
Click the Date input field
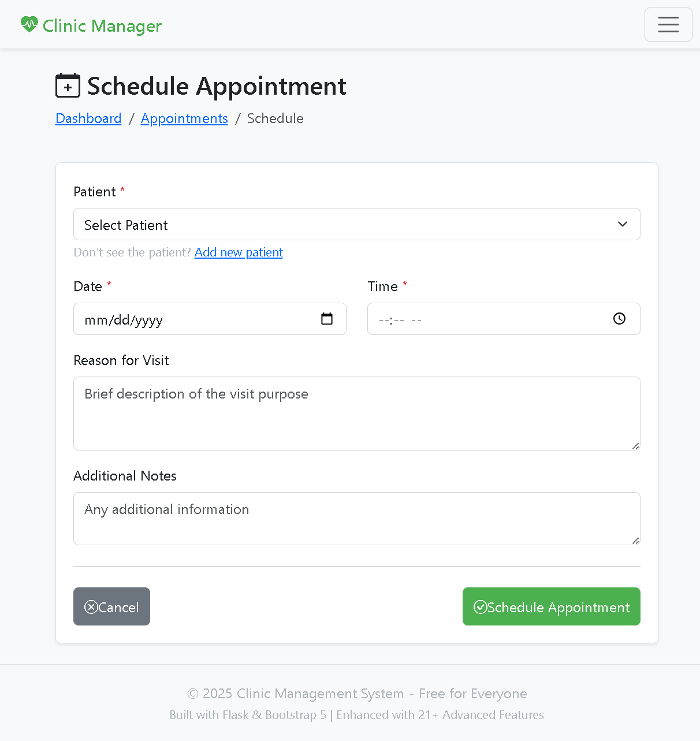tap(173, 318)
